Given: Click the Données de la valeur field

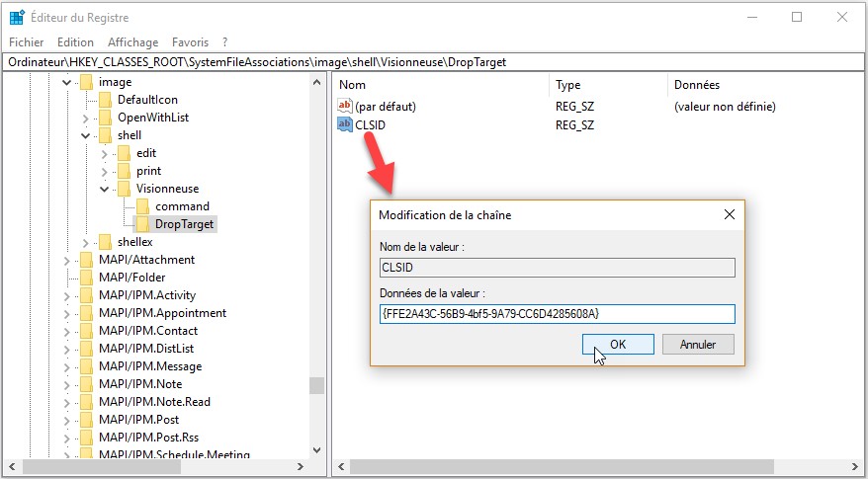Looking at the screenshot, I should coord(558,314).
